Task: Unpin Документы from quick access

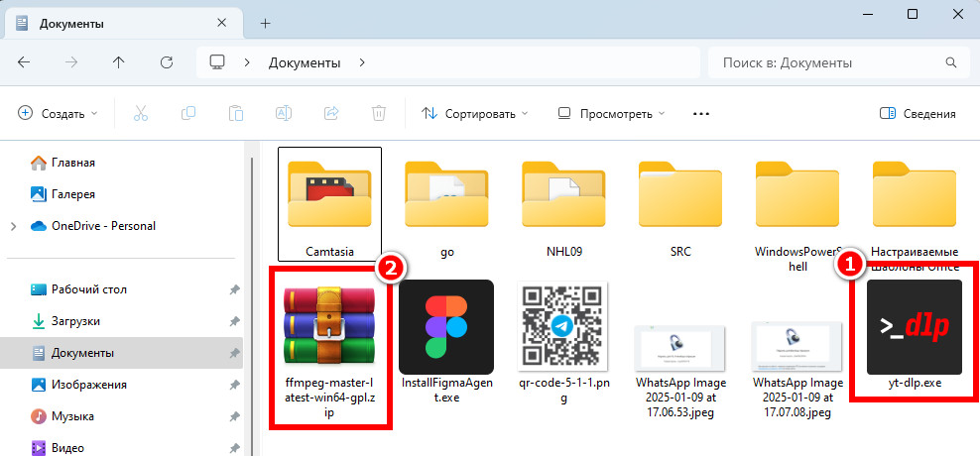Action: pos(234,354)
